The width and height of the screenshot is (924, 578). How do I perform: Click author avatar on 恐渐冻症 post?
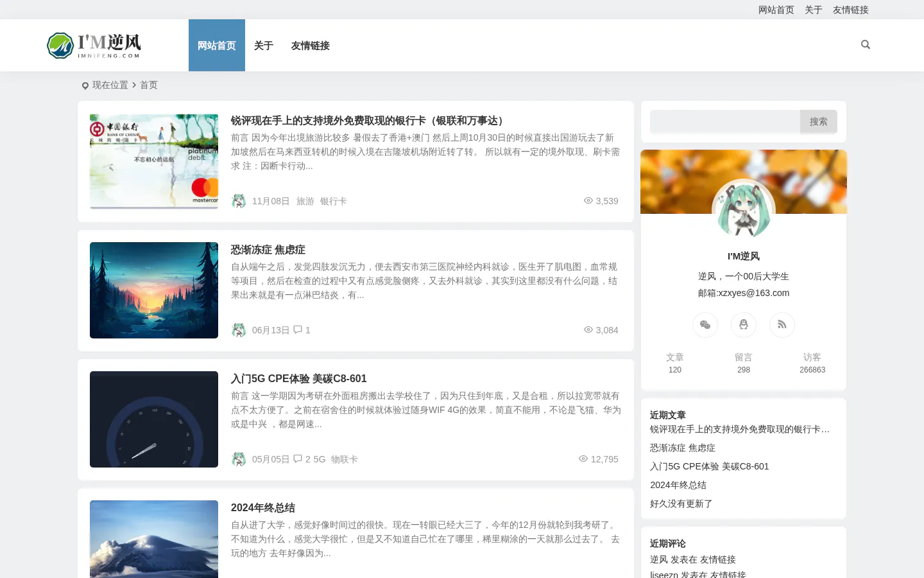239,330
